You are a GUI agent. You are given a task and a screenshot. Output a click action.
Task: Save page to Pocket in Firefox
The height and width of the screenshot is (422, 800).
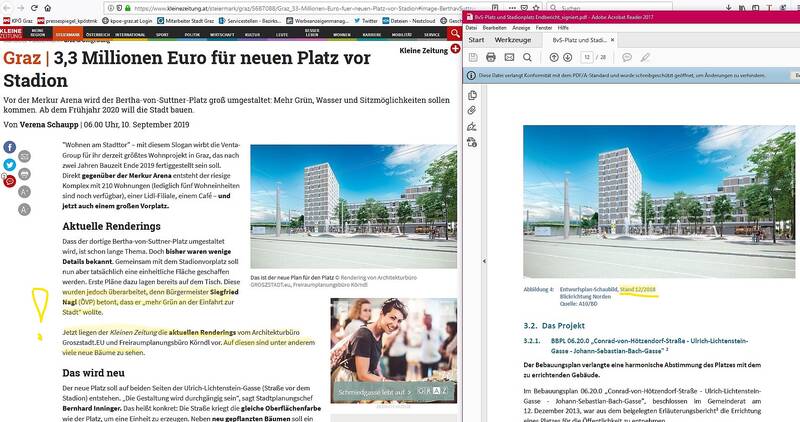click(x=524, y=8)
